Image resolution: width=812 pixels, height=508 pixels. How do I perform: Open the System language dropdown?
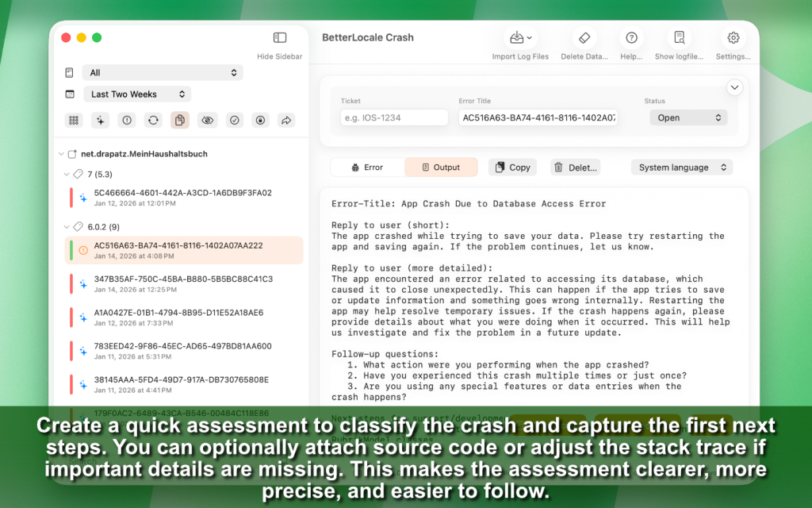coord(681,167)
